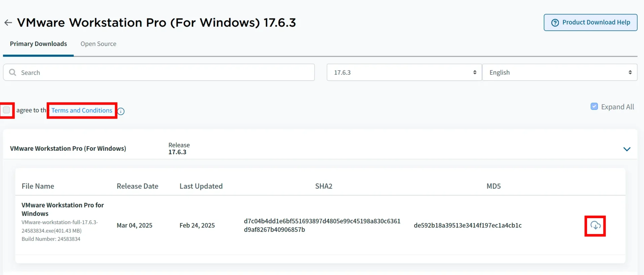The width and height of the screenshot is (644, 275).
Task: Focus the Search input field
Action: pos(159,72)
